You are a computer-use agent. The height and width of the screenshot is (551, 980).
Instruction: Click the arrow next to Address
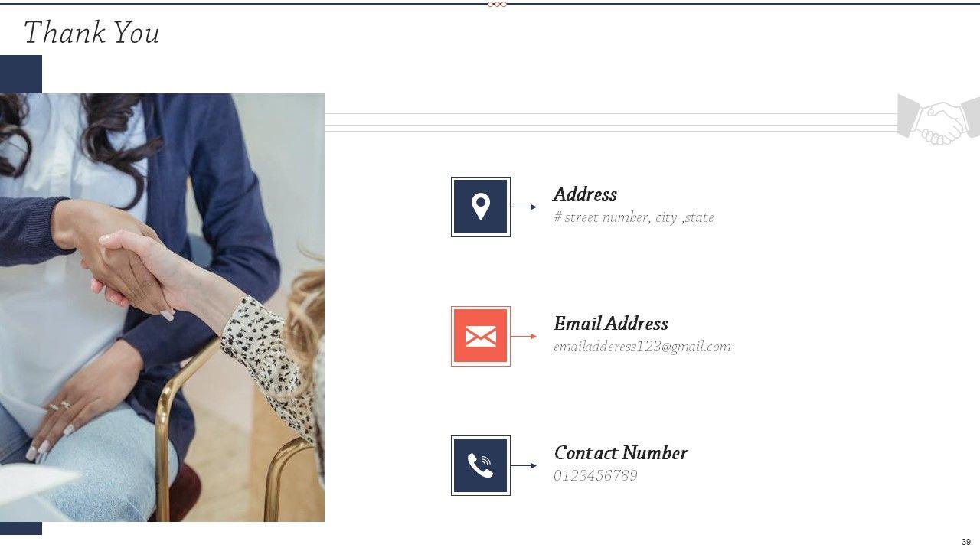click(524, 207)
